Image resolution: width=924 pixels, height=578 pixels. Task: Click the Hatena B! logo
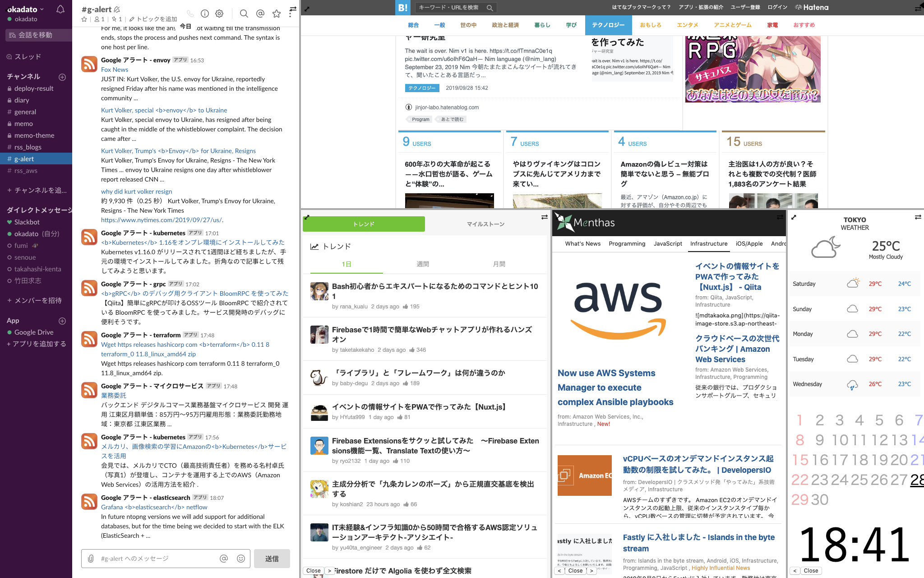point(402,8)
